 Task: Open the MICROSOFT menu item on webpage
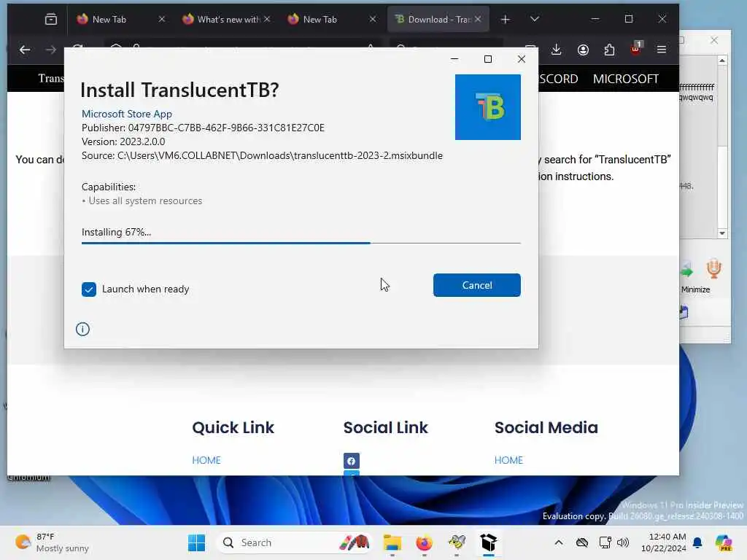click(625, 79)
